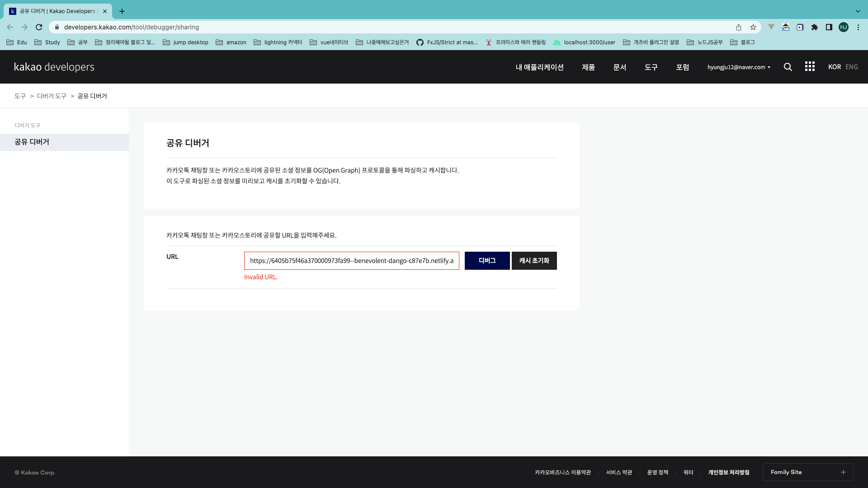This screenshot has height=488, width=868.
Task: Open 내 애플리케이션 menu
Action: (x=539, y=67)
